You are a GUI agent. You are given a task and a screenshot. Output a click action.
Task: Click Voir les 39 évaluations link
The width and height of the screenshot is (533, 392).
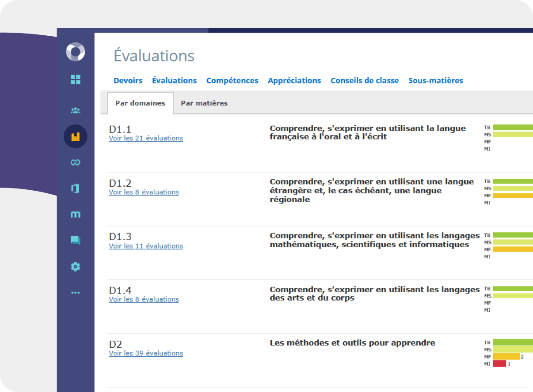click(146, 353)
